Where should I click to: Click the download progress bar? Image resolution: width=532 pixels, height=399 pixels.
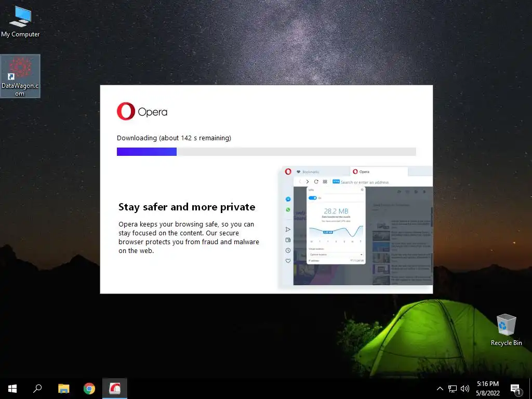pos(267,152)
